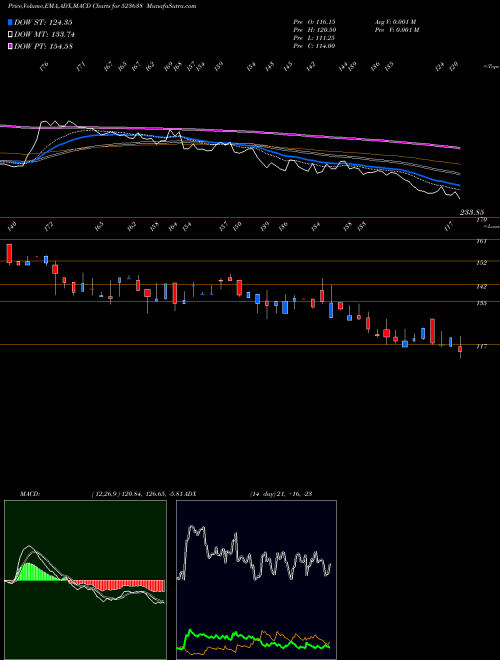Screen dimensions: 500x660
Task: Click the 161 price axis label
Action: [x=481, y=241]
